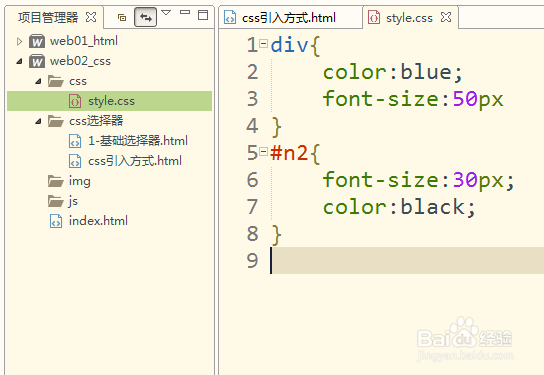Toggle link with editor button
Viewport: 544px width, 375px height.
tap(145, 17)
